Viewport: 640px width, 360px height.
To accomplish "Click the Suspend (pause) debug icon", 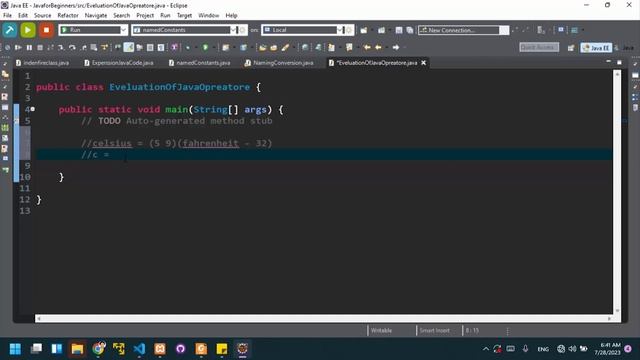I will [29, 47].
